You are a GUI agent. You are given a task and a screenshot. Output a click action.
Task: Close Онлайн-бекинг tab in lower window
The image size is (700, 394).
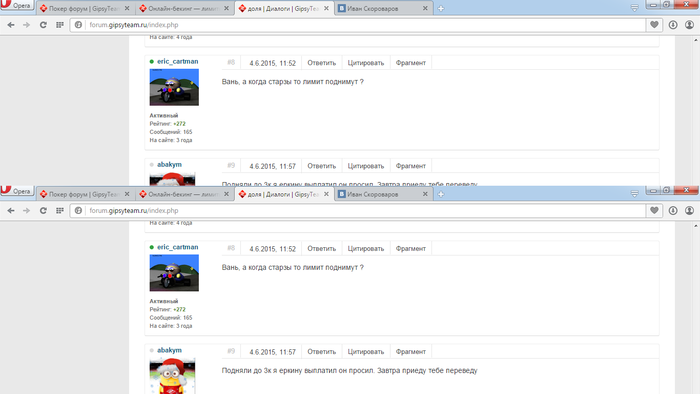(226, 194)
